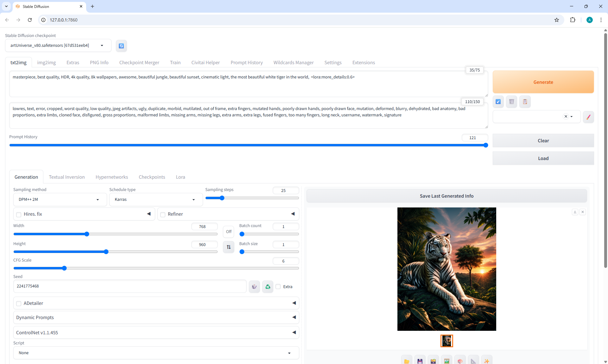Toggle the Refiner checkbox
The width and height of the screenshot is (608, 364).
pos(163,214)
